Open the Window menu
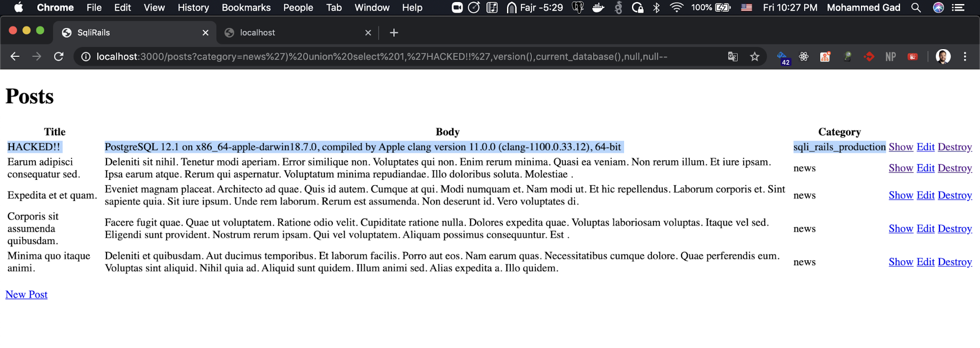The height and width of the screenshot is (348, 980). coord(372,7)
